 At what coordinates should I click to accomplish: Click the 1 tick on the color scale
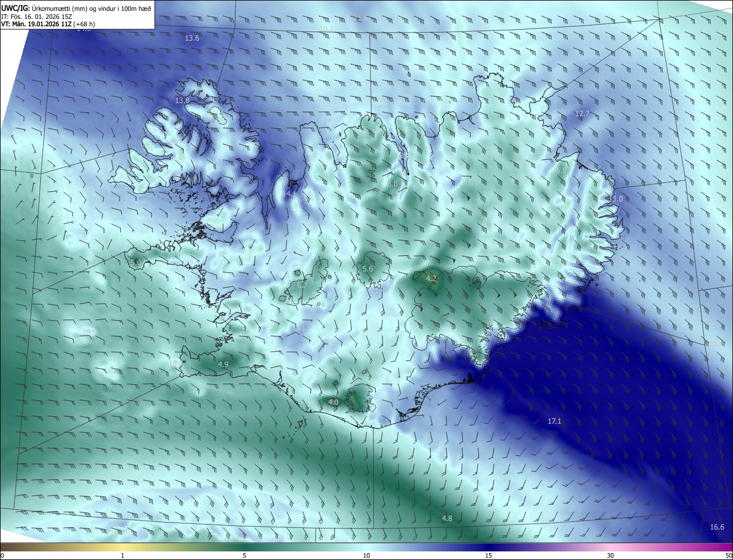pos(123,556)
